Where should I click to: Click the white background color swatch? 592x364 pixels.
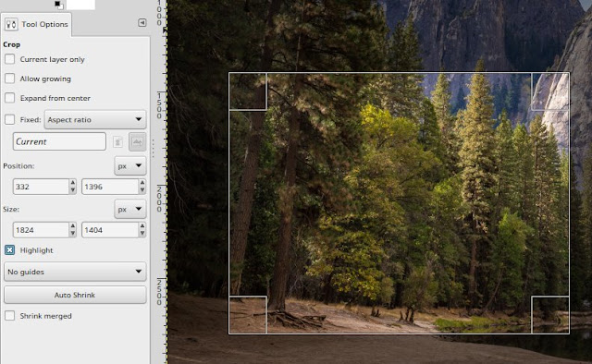(x=80, y=4)
